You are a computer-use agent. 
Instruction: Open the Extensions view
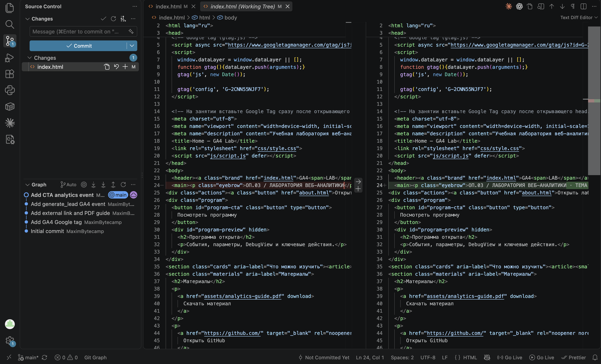10,74
